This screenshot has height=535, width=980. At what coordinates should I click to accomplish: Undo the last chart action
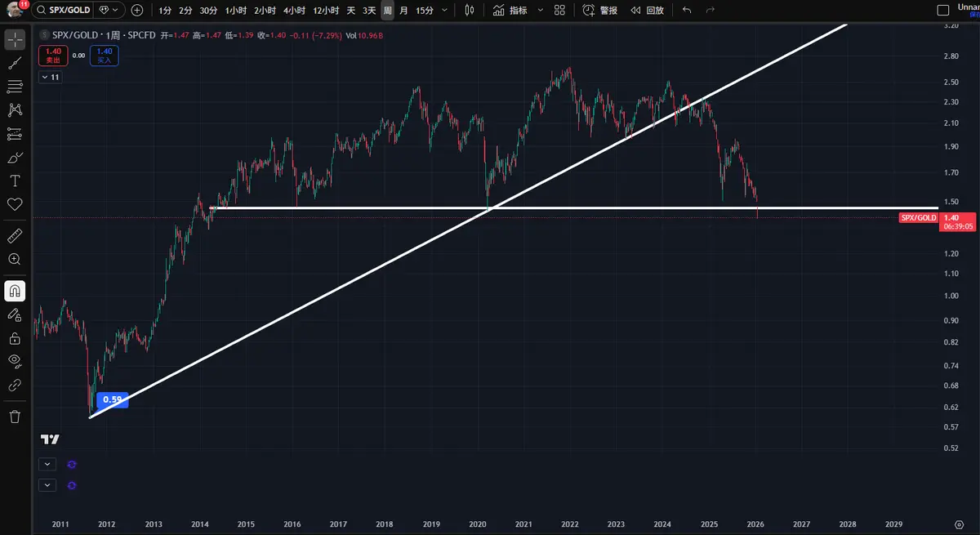pos(687,11)
